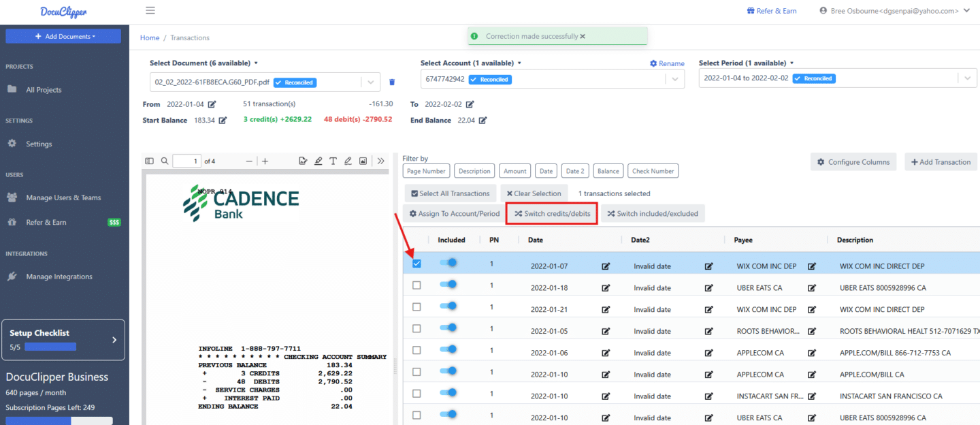Viewport: 980px width, 425px height.
Task: Toggle Included switch for 2022-01-05 ROOTS row
Action: (448, 328)
